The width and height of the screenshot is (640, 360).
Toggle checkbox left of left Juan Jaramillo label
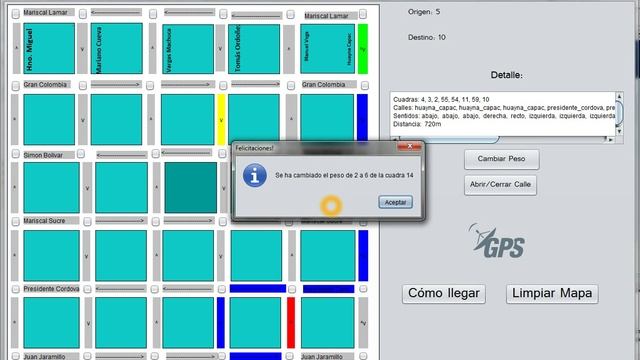tap(16, 356)
